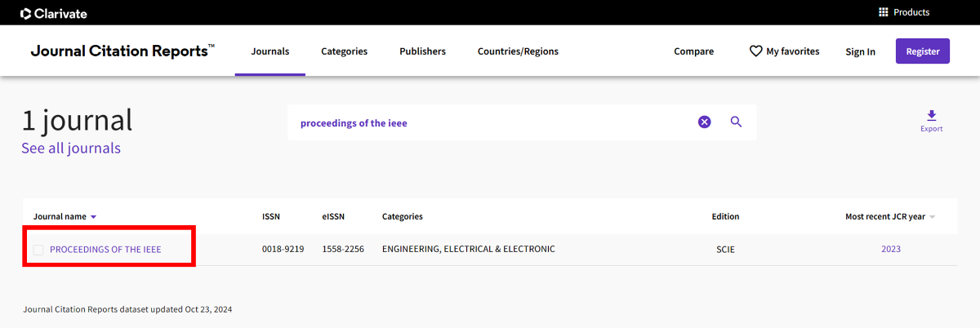This screenshot has width=980, height=328.
Task: Click the Sign In link
Action: (860, 51)
